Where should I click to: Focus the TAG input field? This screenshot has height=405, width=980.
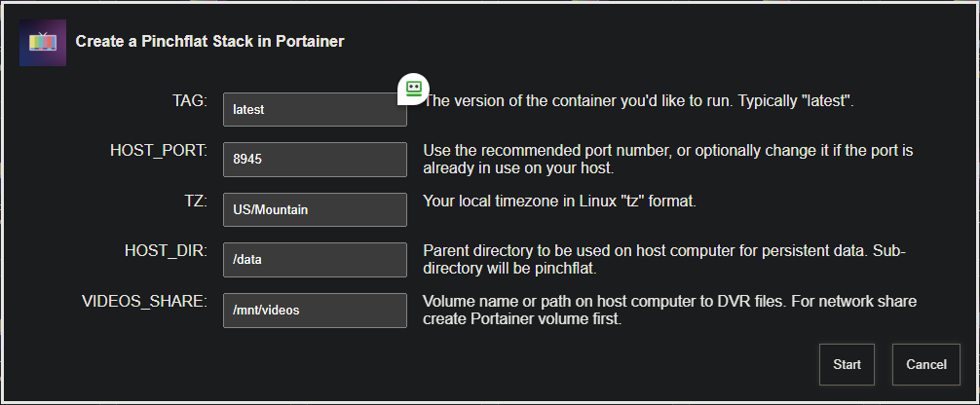click(x=314, y=110)
